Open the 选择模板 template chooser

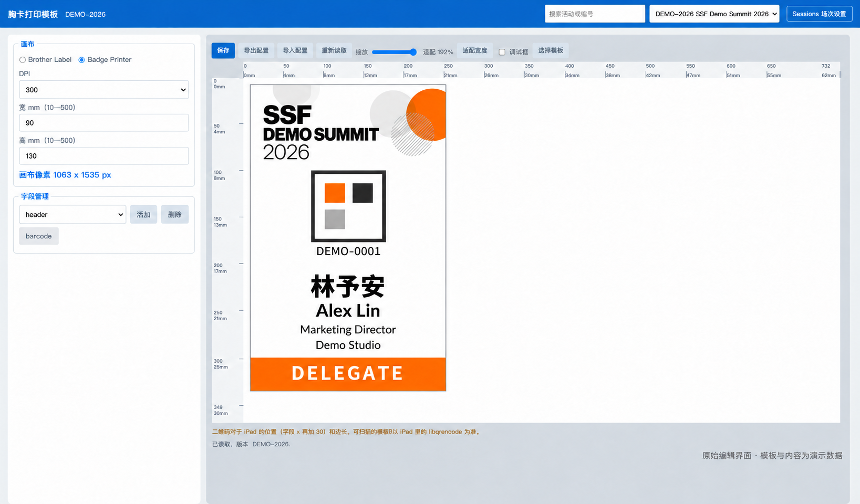coord(551,50)
